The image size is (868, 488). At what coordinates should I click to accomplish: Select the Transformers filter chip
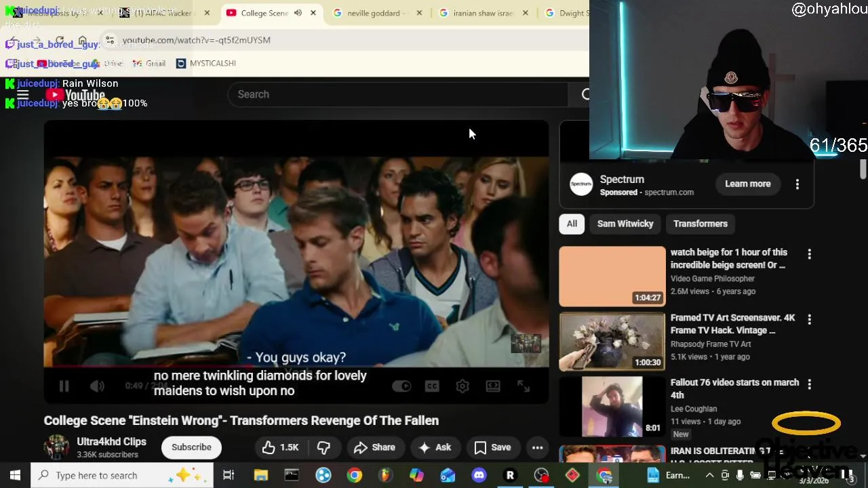click(x=701, y=224)
